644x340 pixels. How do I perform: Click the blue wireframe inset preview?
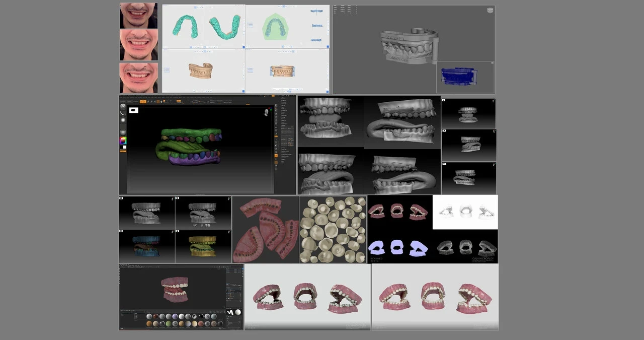[465, 77]
